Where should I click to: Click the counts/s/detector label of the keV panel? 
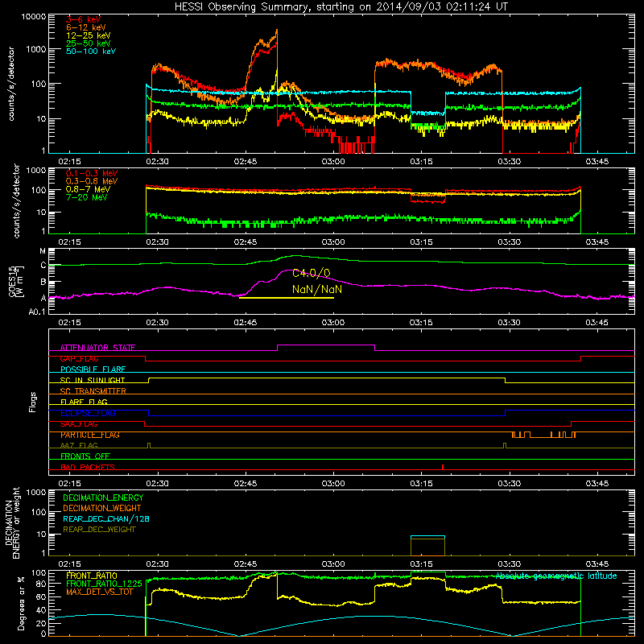(x=11, y=84)
